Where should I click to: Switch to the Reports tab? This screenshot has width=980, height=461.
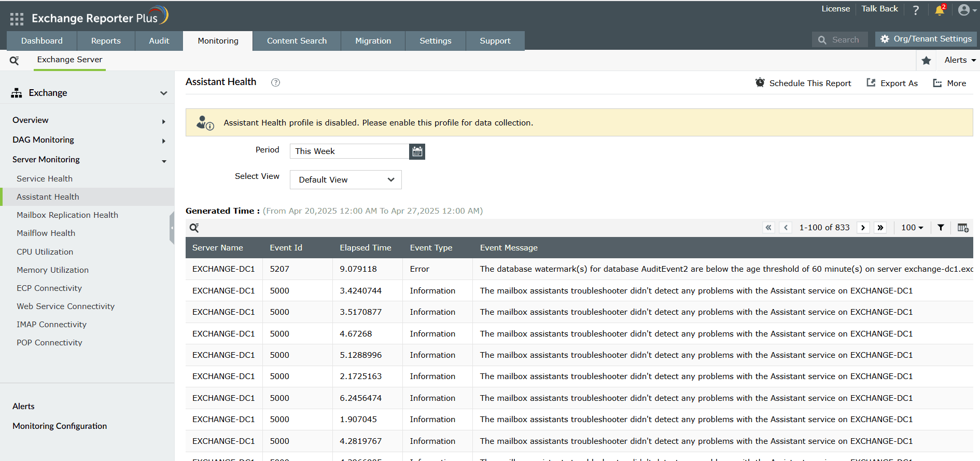(x=106, y=41)
